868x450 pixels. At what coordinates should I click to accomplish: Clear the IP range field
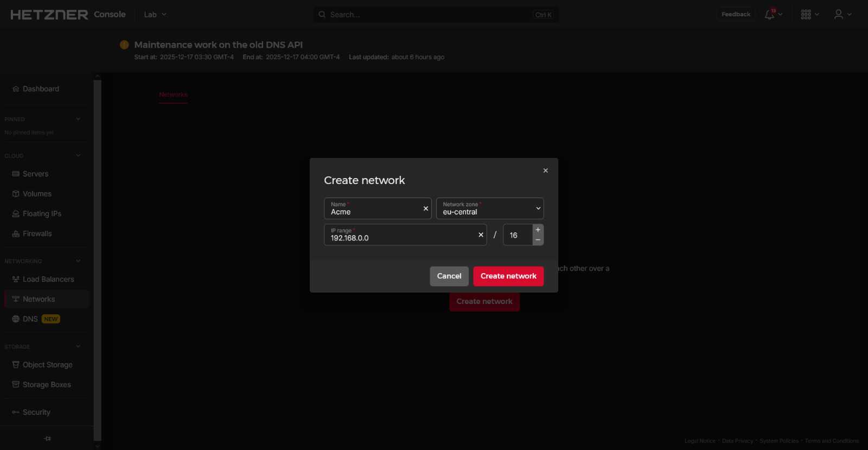(481, 235)
